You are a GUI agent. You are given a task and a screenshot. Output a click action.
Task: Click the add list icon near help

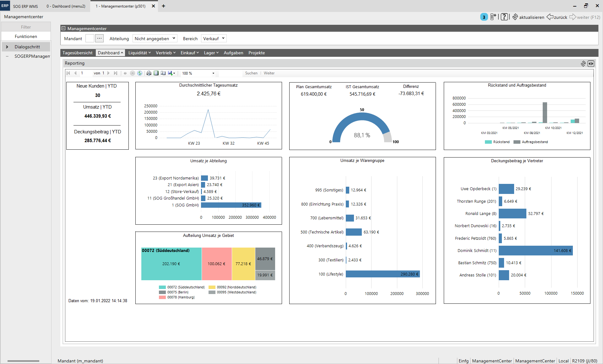coord(493,17)
